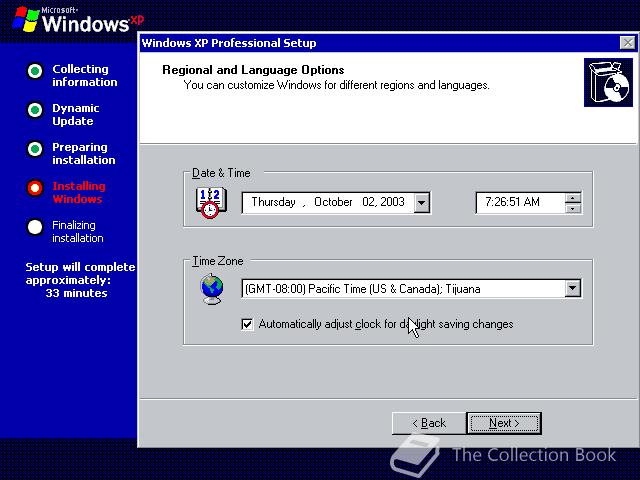
Task: Click the globe time zone icon
Action: click(211, 289)
